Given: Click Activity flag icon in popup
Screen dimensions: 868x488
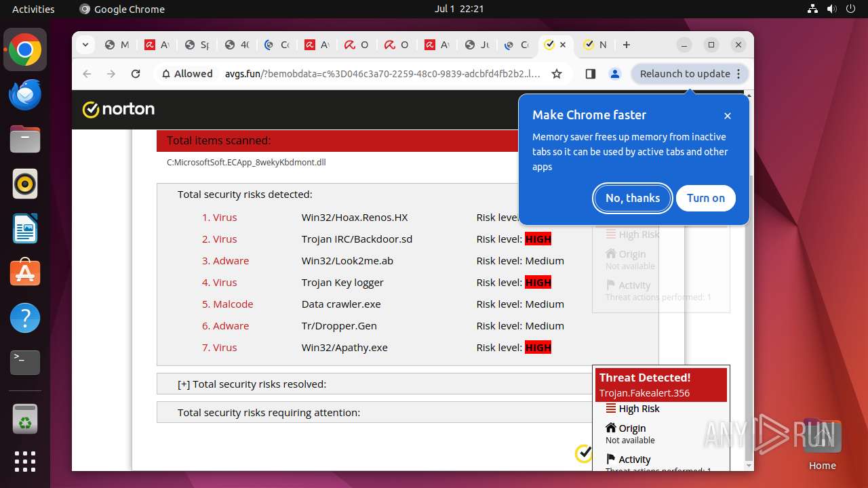Looking at the screenshot, I should click(x=611, y=460).
